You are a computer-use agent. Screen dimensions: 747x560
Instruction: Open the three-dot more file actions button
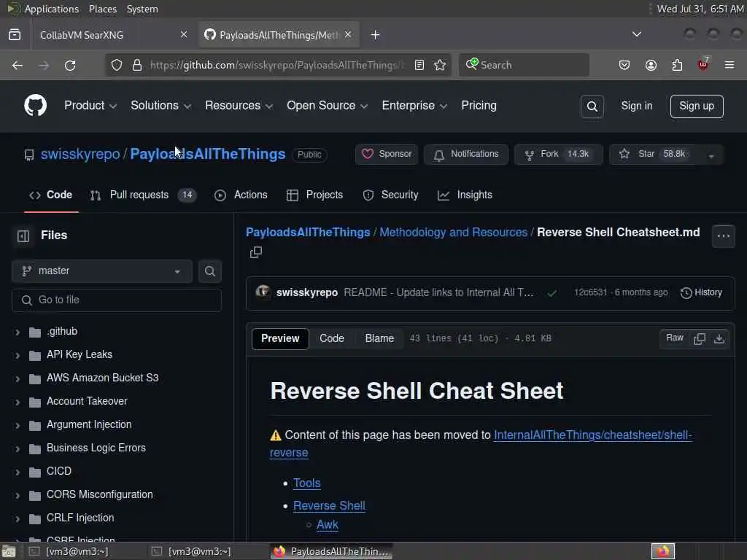(x=723, y=236)
